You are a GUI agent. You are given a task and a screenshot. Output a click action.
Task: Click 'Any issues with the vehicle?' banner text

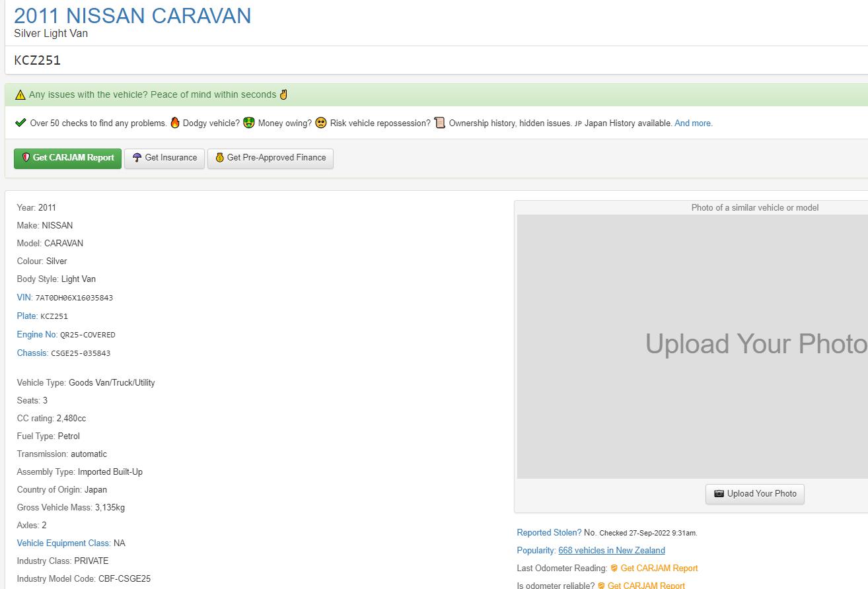(x=89, y=95)
